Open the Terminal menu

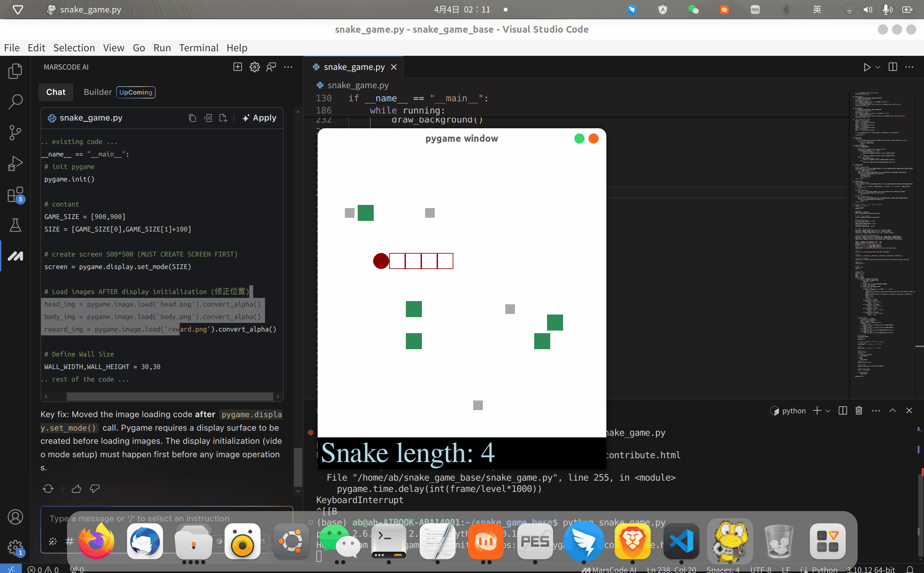[199, 48]
